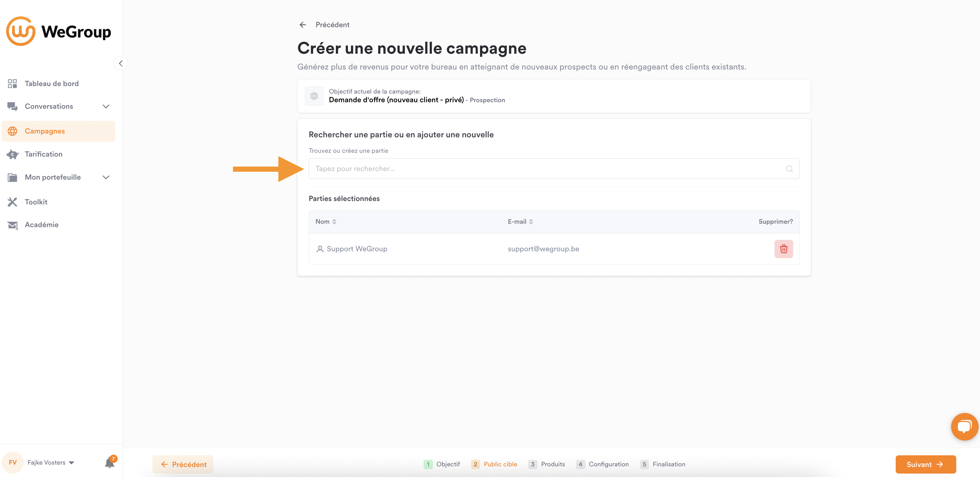Click the campaign objective globe icon
This screenshot has width=980, height=477.
[x=314, y=96]
